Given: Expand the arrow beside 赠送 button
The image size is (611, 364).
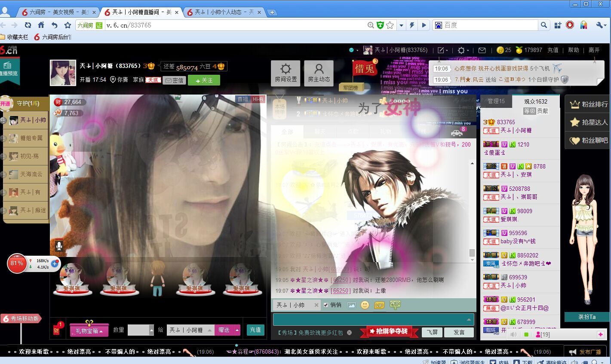Looking at the screenshot, I should pos(237,330).
